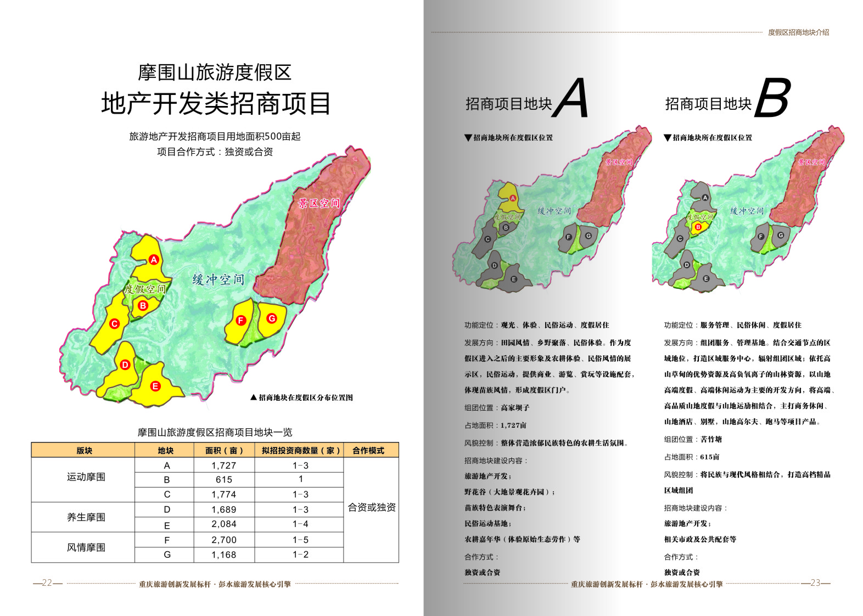Image resolution: width=863 pixels, height=616 pixels.
Task: Click red marker D on the large map
Action: click(x=125, y=365)
